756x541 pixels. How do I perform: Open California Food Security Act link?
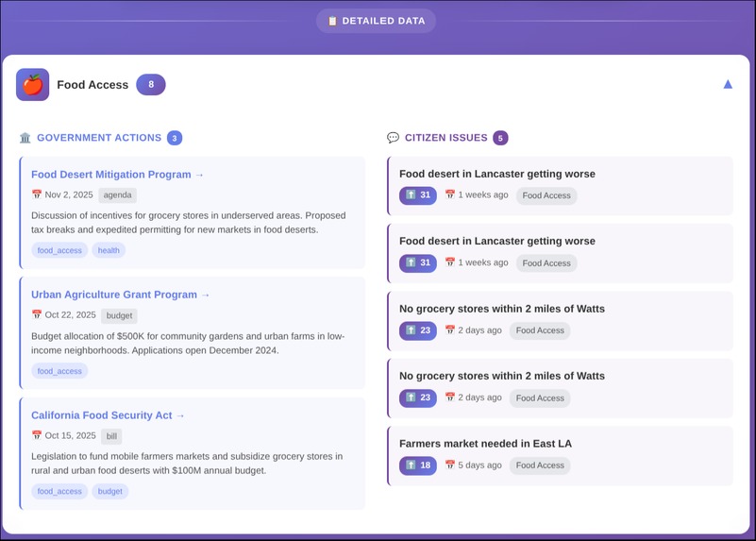(108, 415)
